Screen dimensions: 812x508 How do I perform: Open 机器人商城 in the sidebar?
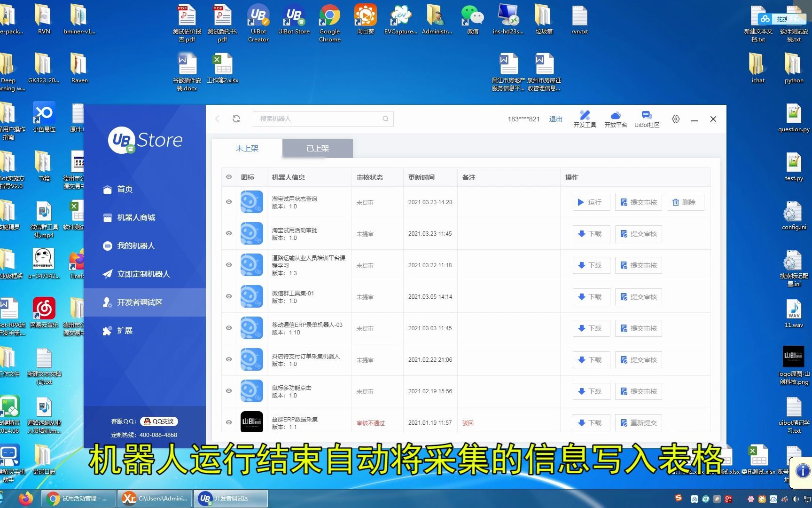pyautogui.click(x=145, y=217)
